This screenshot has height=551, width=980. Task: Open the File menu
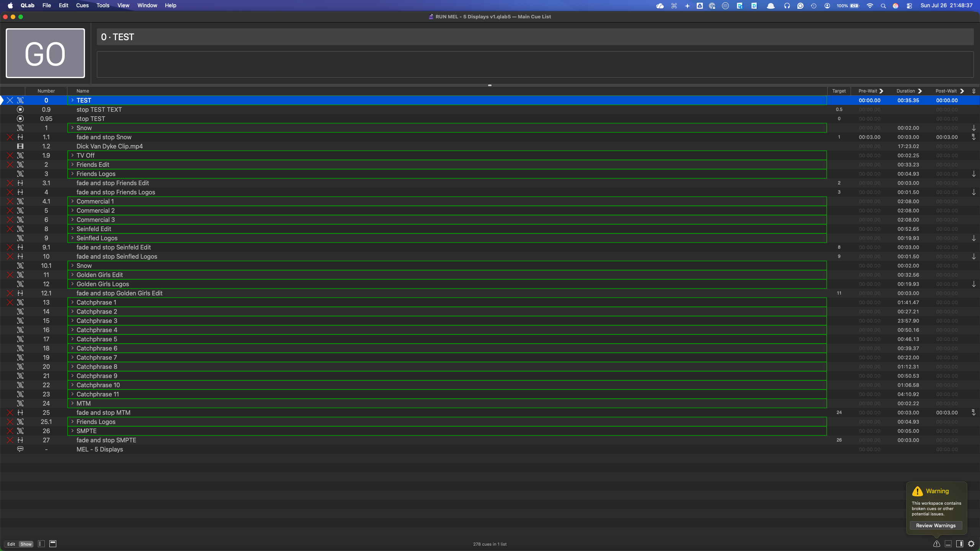click(47, 5)
